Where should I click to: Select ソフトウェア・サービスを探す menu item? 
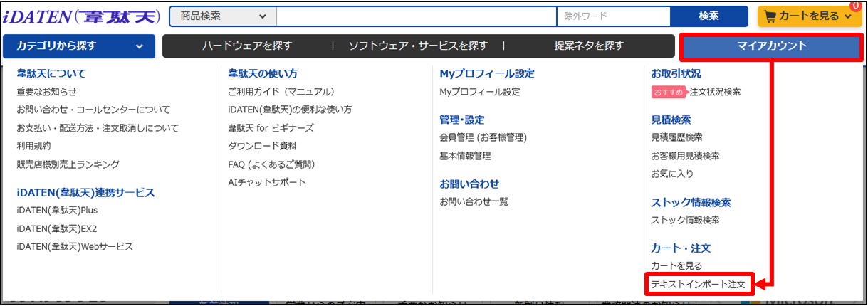click(418, 46)
